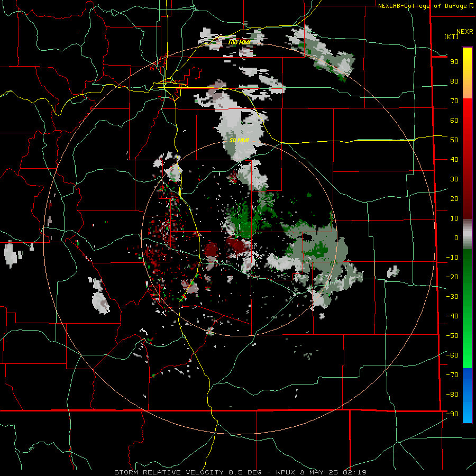Select the 60 value on the velocity scale
476x476 pixels.
click(x=454, y=121)
